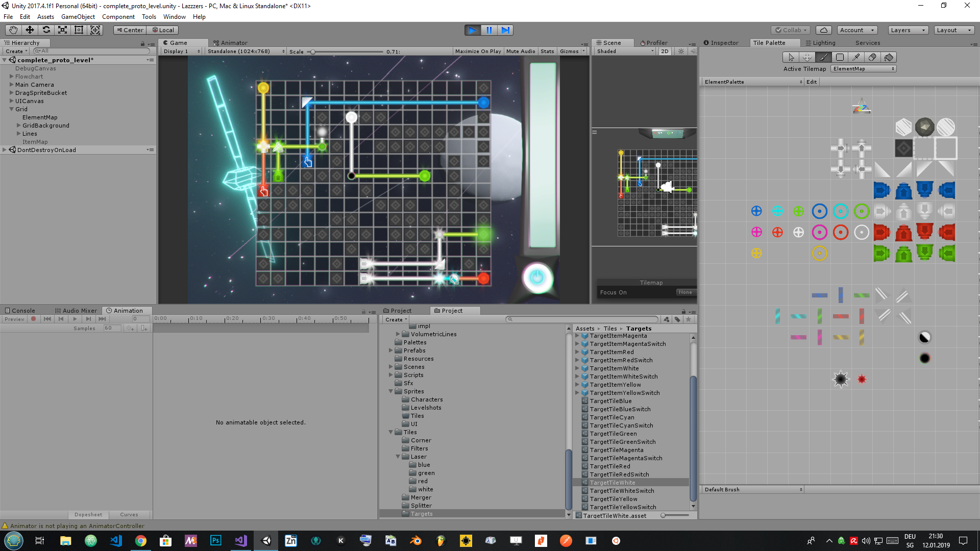Adjust the Game view Scale slider
980x551 pixels.
click(313, 52)
